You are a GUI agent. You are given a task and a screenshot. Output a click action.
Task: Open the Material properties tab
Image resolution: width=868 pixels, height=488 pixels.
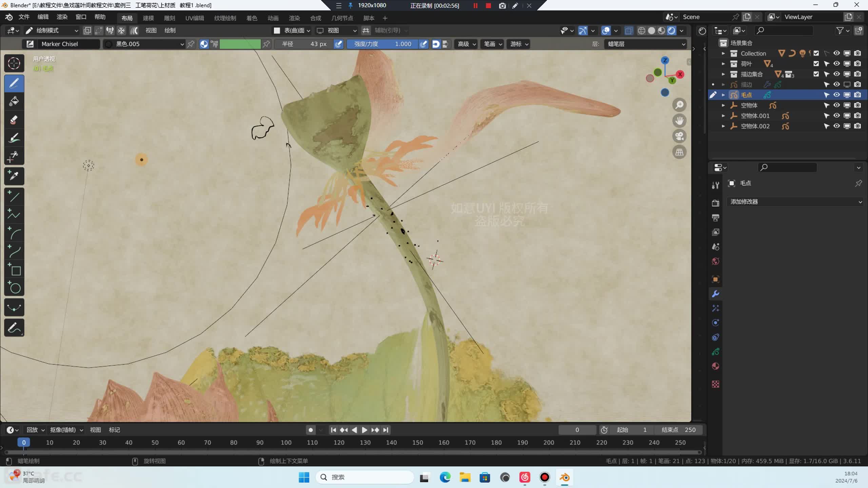715,366
